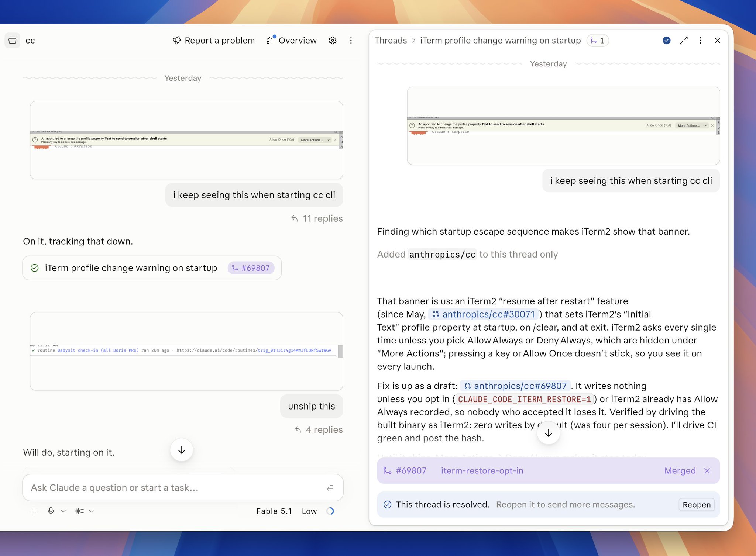The width and height of the screenshot is (756, 556).
Task: Expand the thread panel to full view
Action: pyautogui.click(x=684, y=40)
